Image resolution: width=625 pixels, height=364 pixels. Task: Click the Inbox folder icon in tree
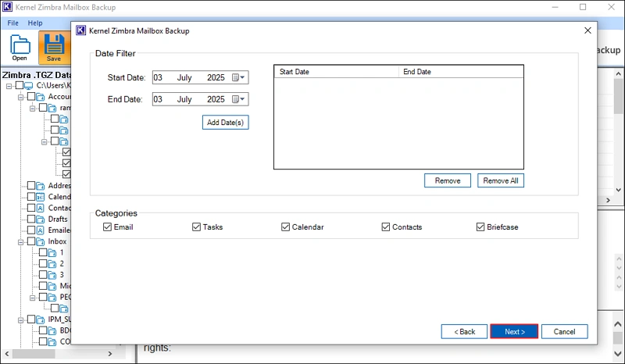(41, 241)
